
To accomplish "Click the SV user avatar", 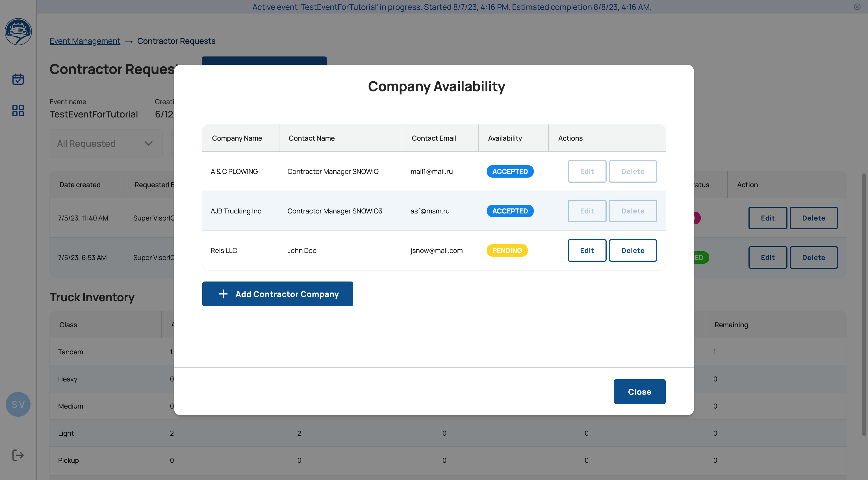I will click(x=18, y=404).
